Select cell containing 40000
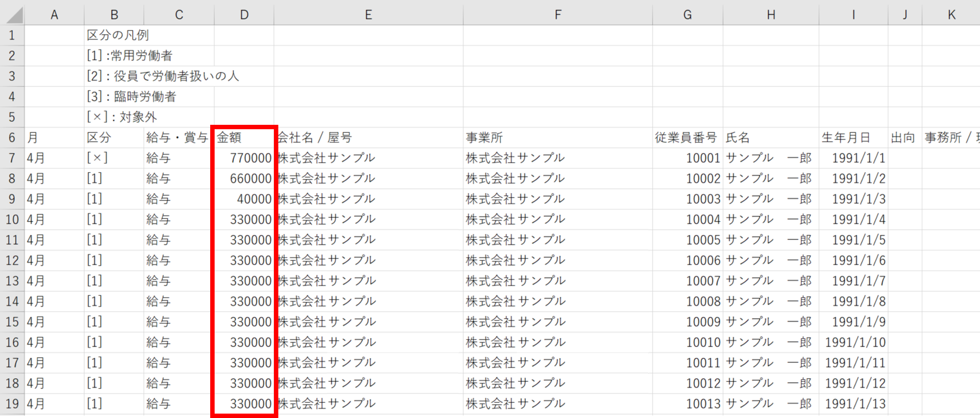This screenshot has width=980, height=418. [x=244, y=199]
